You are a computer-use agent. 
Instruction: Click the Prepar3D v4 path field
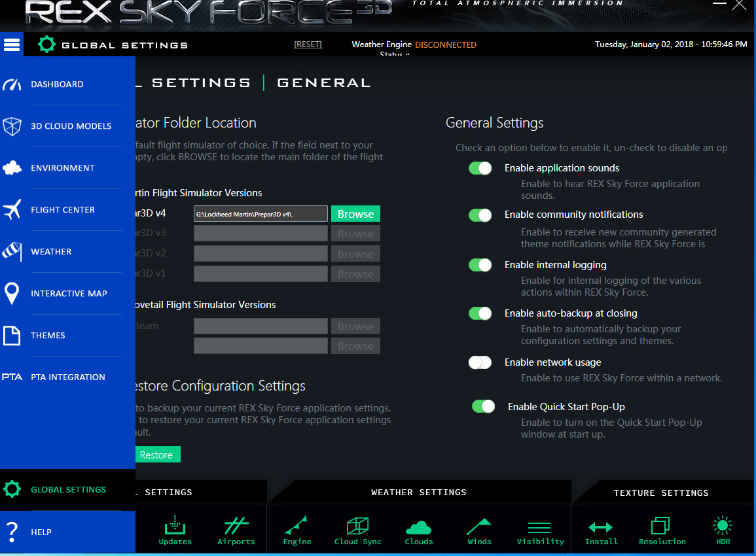tap(261, 214)
